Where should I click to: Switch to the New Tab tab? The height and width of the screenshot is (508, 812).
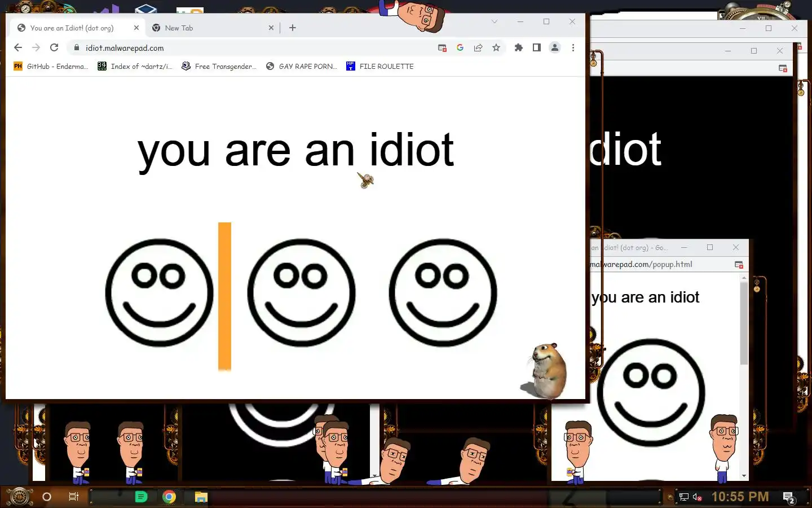[x=213, y=28]
